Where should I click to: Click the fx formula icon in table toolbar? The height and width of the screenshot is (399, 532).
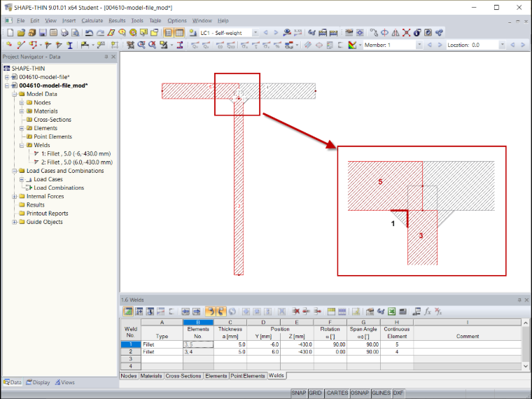(428, 311)
